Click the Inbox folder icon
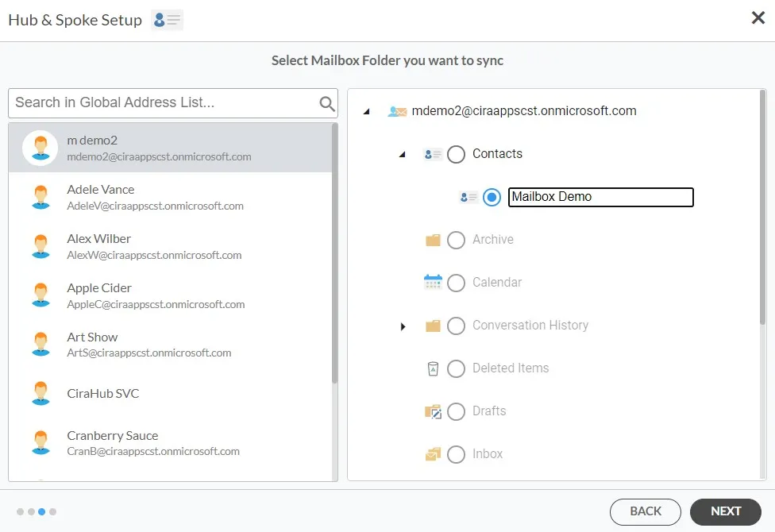The image size is (775, 532). coord(433,454)
